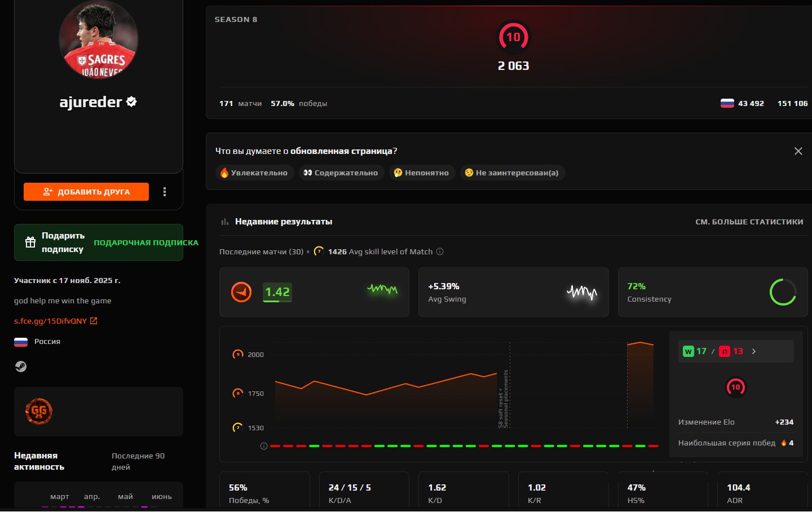Click the Consistency 72% circular progress ring
Viewport: 812px width, 512px height.
click(x=783, y=292)
